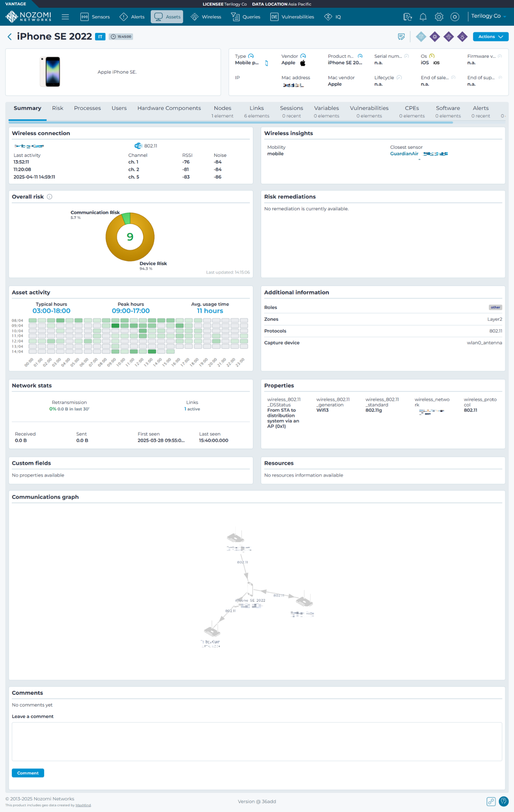514x812 pixels.
Task: Click the top access point node in graph
Action: [x=236, y=538]
